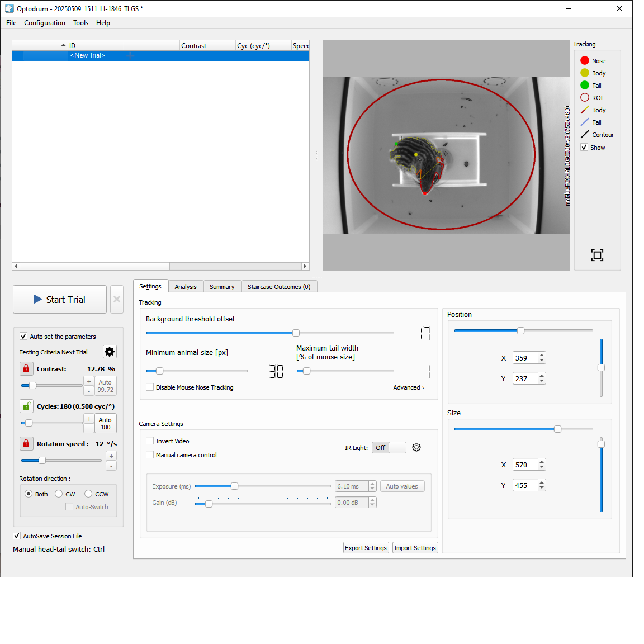This screenshot has height=644, width=644.
Task: Switch to the Analysis tab
Action: pos(186,287)
